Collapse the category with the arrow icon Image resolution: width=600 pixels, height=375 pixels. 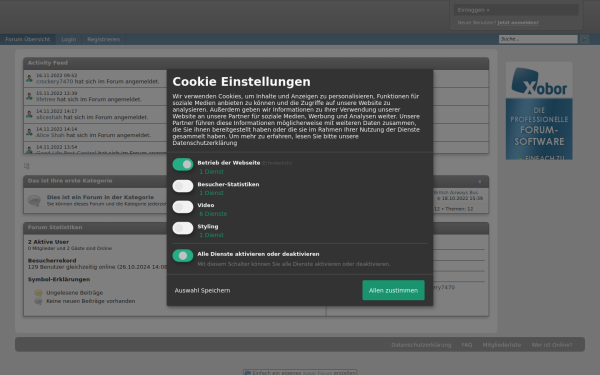click(479, 182)
